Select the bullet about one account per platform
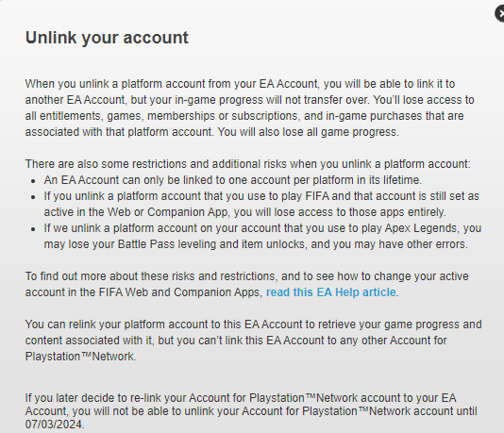 tap(233, 180)
